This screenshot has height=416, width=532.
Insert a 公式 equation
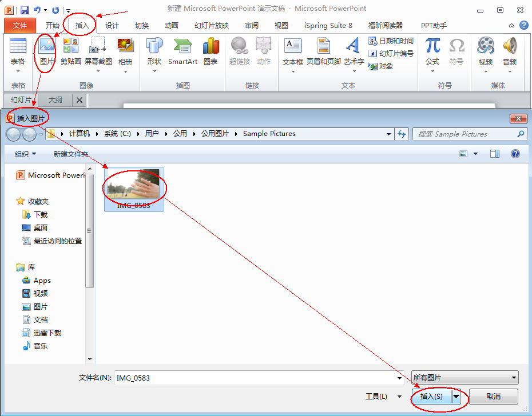(x=432, y=55)
